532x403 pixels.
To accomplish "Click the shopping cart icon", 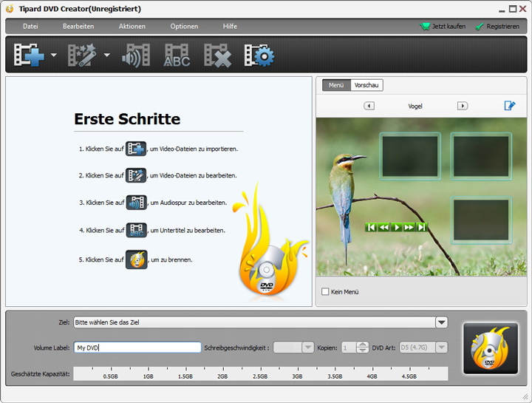I will coord(424,26).
